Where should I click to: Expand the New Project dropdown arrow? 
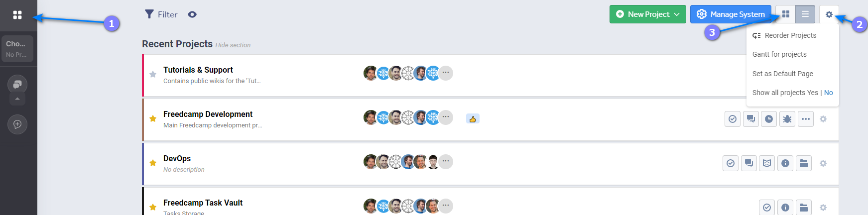[x=677, y=14]
